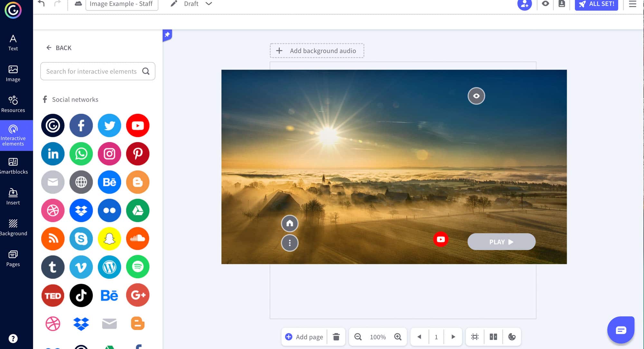Click Add page button
The width and height of the screenshot is (644, 349).
[x=304, y=337]
